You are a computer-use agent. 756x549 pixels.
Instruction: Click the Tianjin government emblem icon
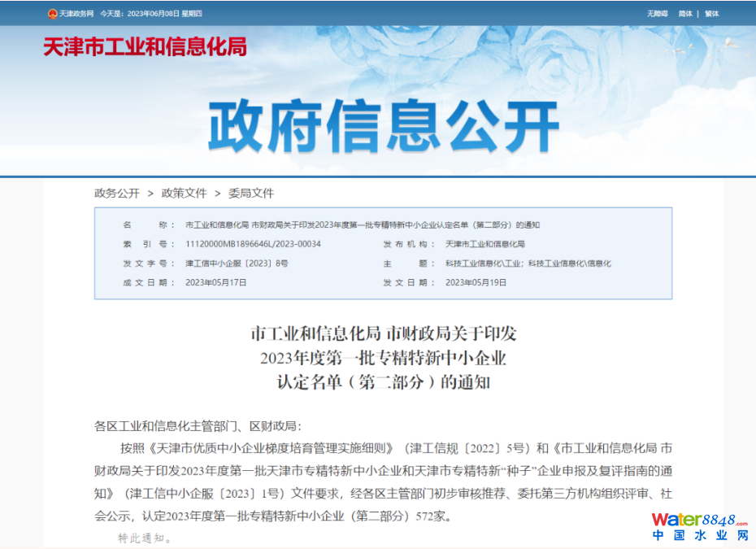[52, 14]
